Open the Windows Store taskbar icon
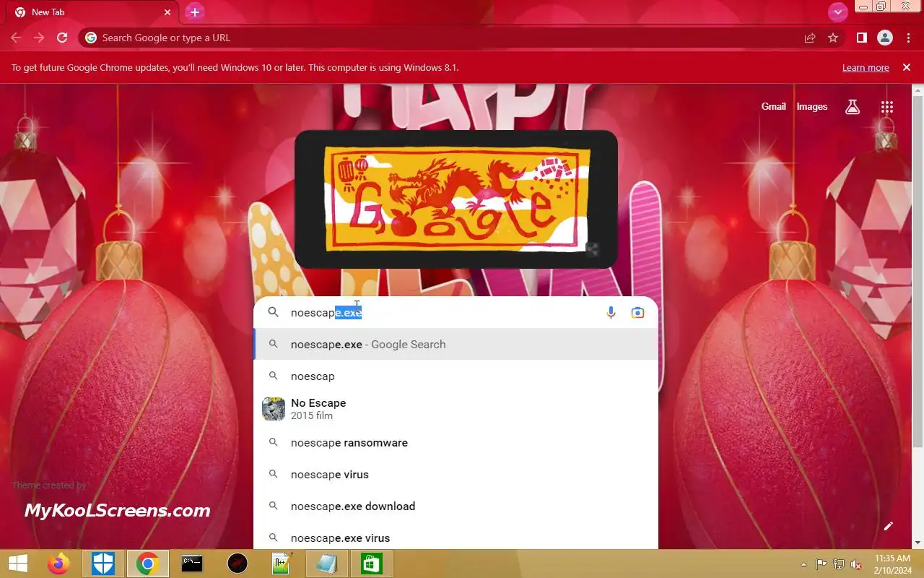This screenshot has height=578, width=924. [x=371, y=564]
